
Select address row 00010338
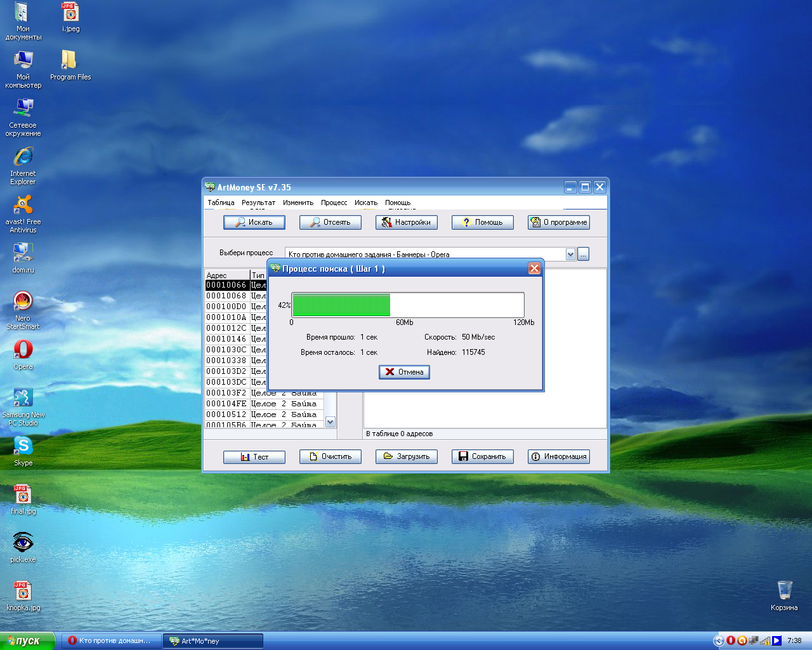tap(236, 361)
